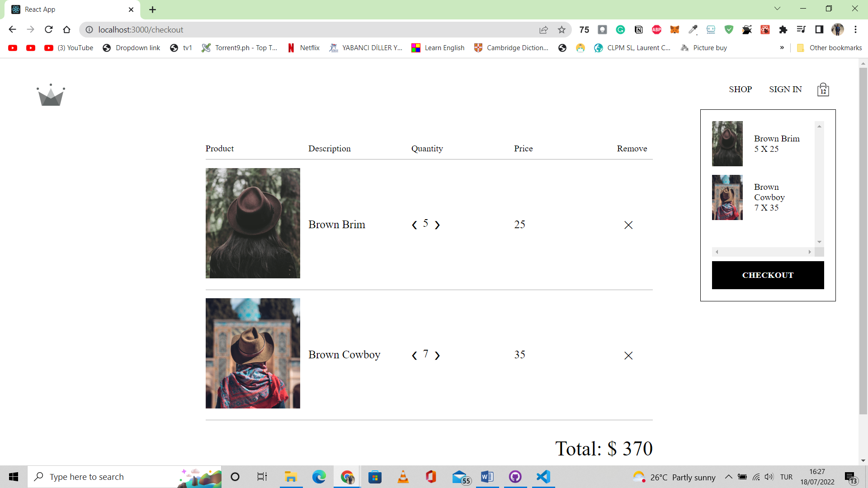Expand the hidden bookmarks chevron
Viewport: 868px width, 488px height.
click(782, 48)
